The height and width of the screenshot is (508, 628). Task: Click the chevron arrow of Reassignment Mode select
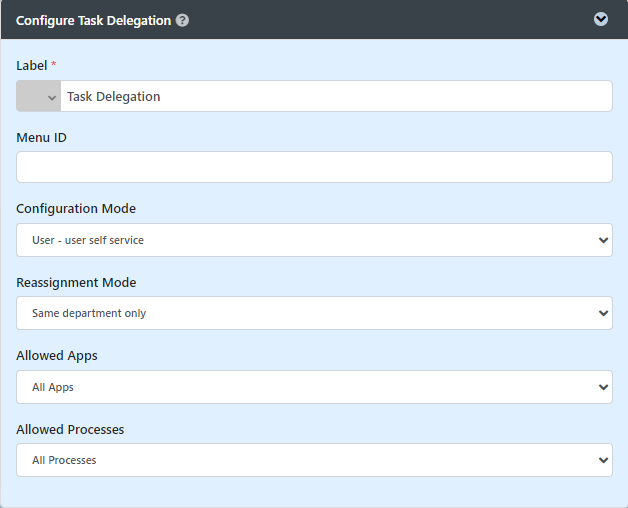coord(602,313)
